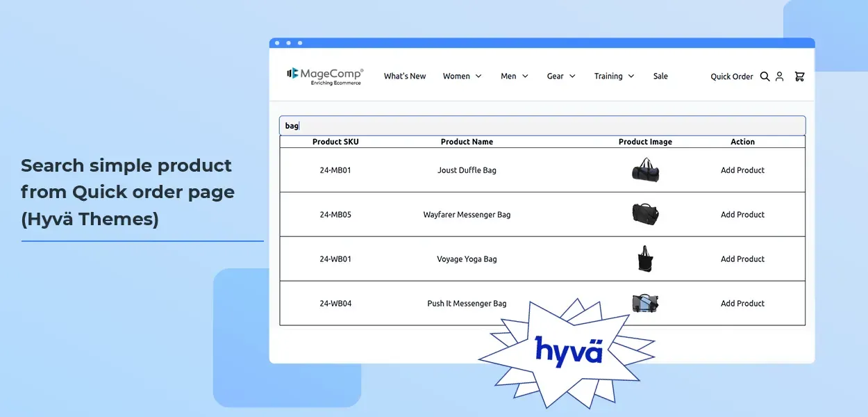Expand the Men dropdown chevron
This screenshot has height=417, width=868.
[525, 76]
